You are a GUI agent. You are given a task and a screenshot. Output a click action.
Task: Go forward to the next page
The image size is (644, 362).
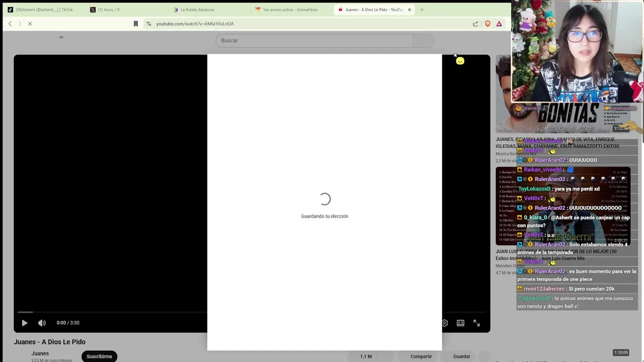(20, 24)
